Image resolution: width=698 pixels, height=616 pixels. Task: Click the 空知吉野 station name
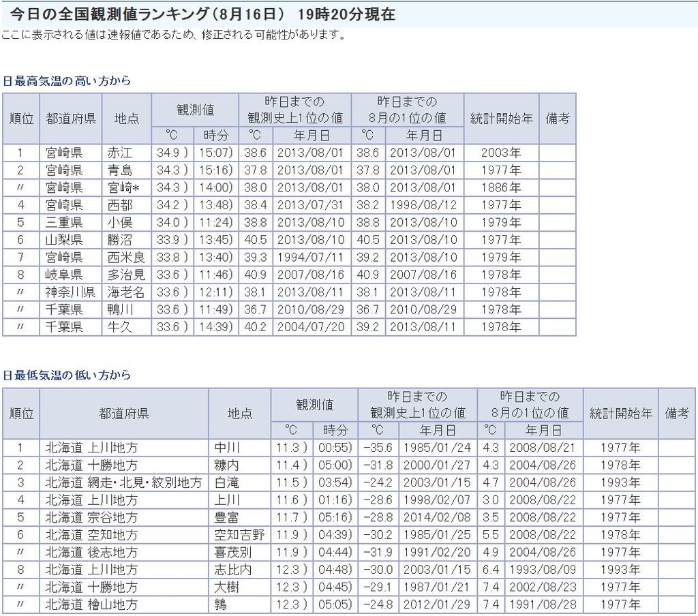pyautogui.click(x=239, y=535)
